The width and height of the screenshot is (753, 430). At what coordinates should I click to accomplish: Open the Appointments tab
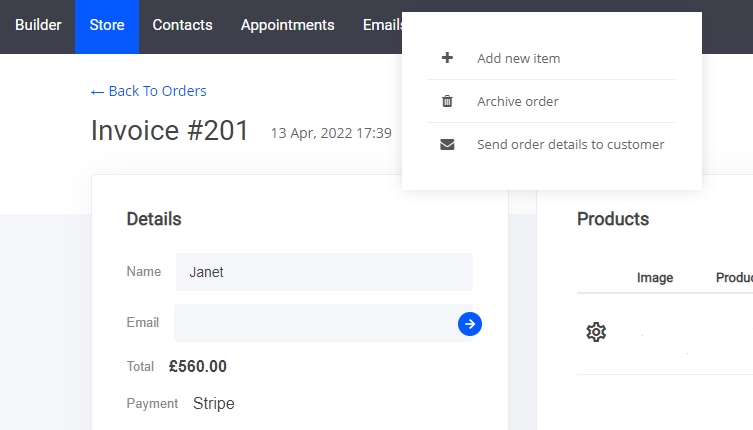click(287, 25)
